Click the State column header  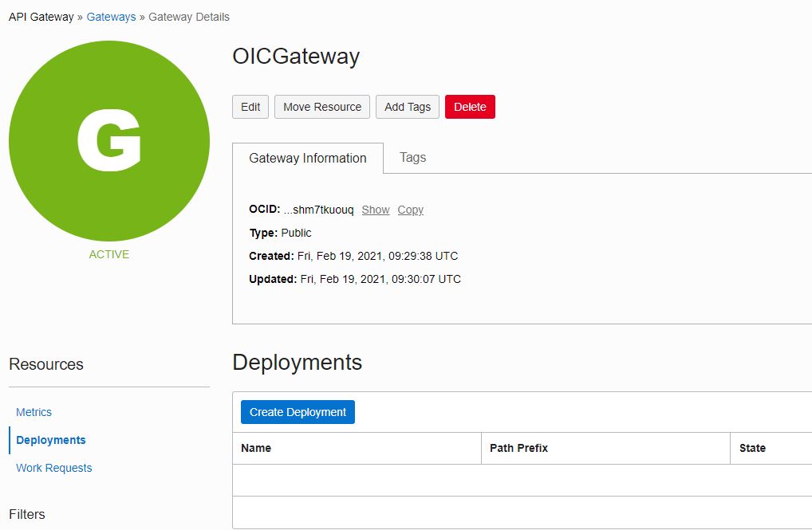[x=752, y=448]
